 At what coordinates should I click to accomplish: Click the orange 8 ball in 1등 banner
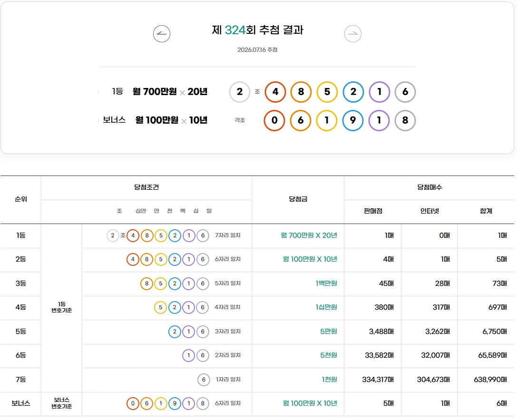(301, 92)
